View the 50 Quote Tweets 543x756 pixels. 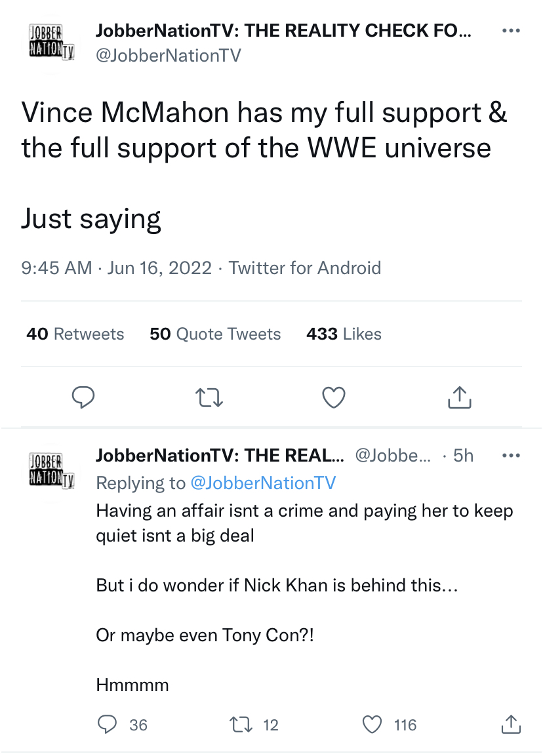[x=215, y=334]
